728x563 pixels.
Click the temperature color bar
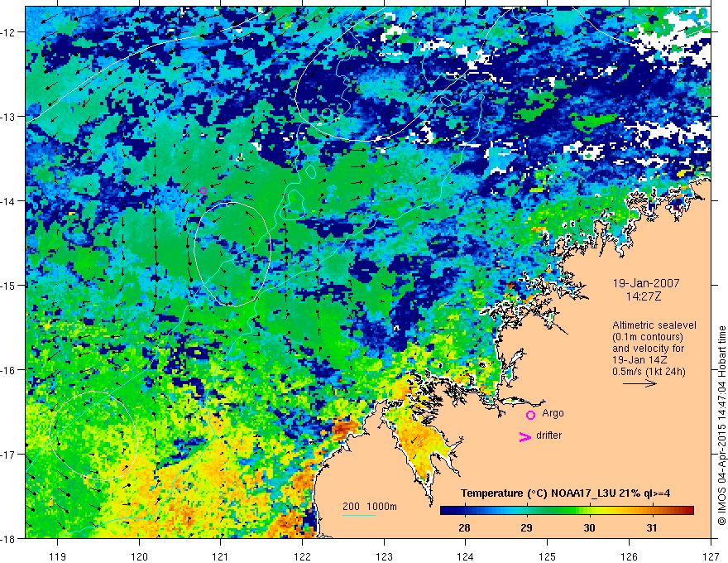pos(567,511)
